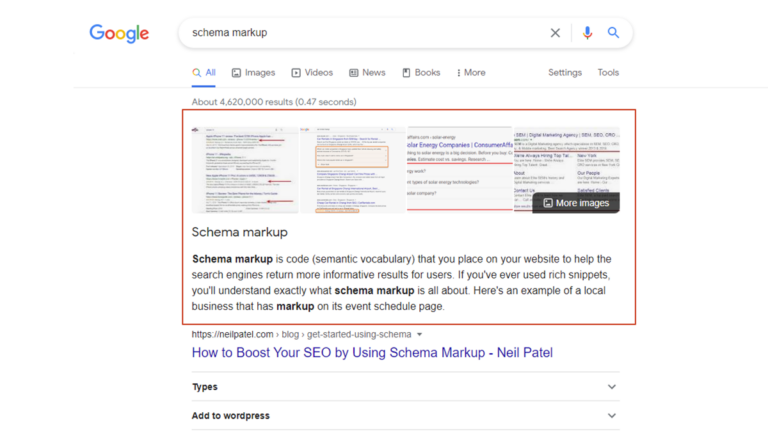This screenshot has height=432, width=768.
Task: Open search Settings
Action: pyautogui.click(x=564, y=73)
